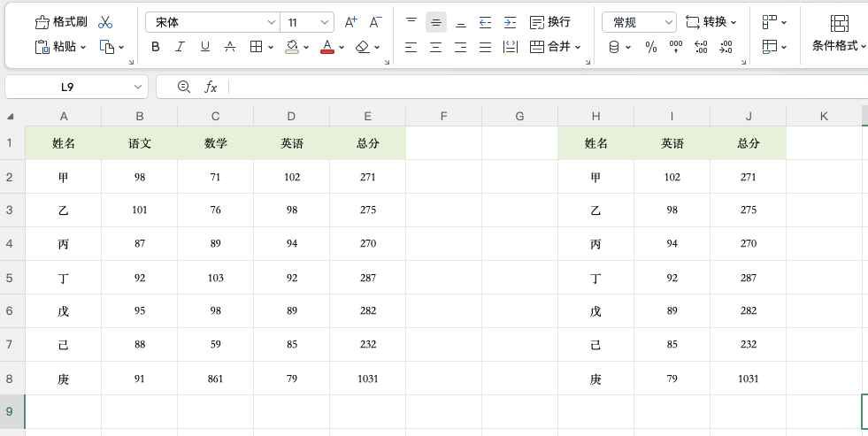Click the 格式刷 format painter button
The width and height of the screenshot is (868, 436).
(x=61, y=22)
